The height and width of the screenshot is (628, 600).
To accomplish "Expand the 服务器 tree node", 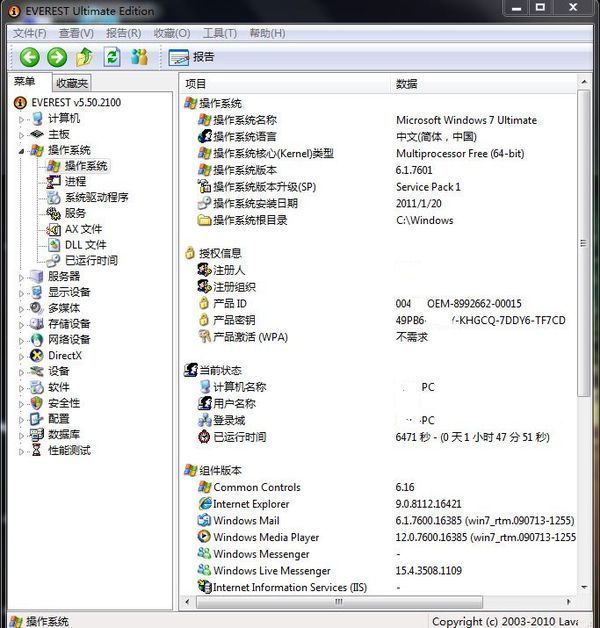I will tap(21, 277).
